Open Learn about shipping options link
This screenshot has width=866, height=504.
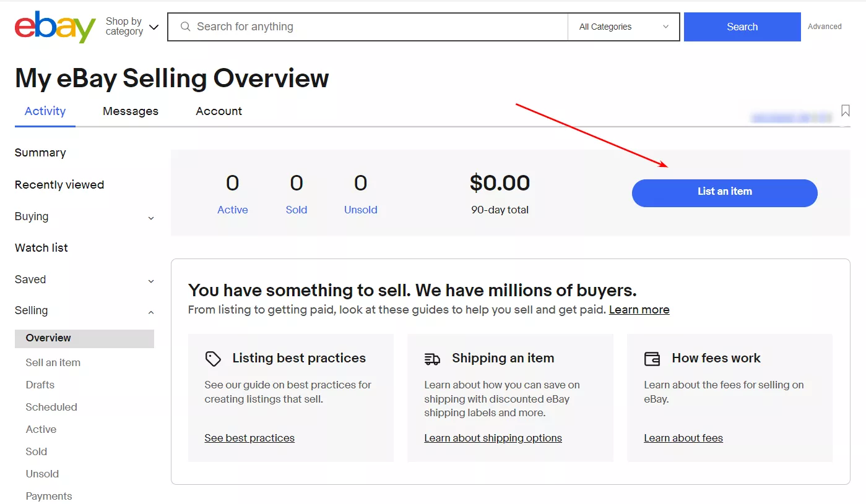493,438
